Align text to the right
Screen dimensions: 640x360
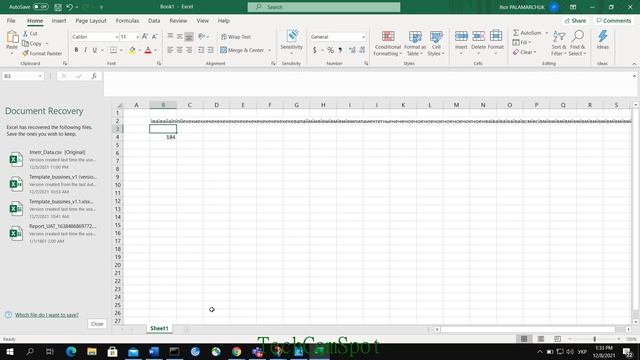(x=189, y=50)
